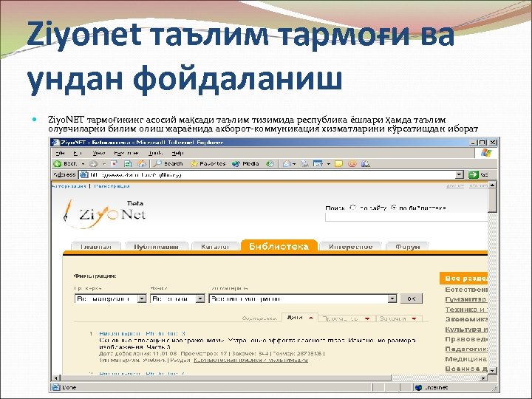Click the OK filter button
This screenshot has height=399, width=532.
pos(412,299)
